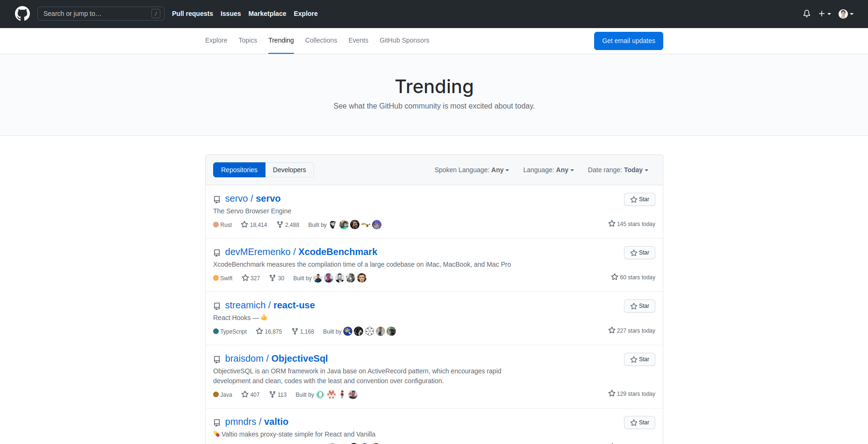Switch to the Developers tab
This screenshot has height=444, width=868.
click(x=289, y=170)
